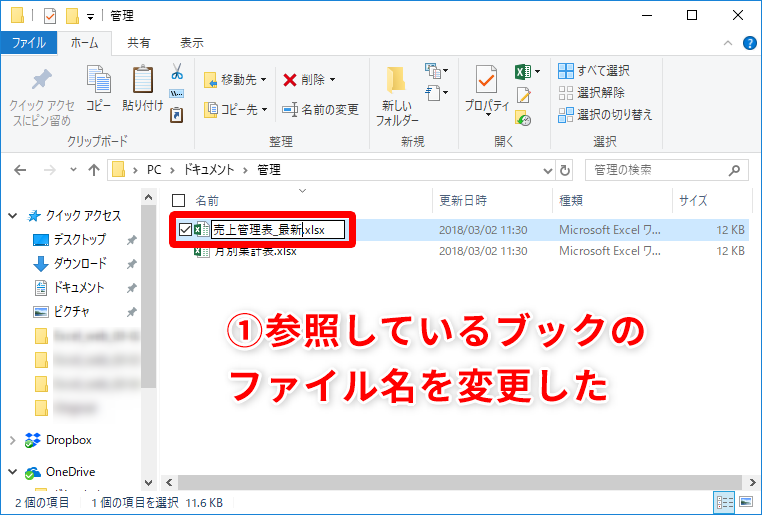Go back with the left arrow

click(x=20, y=170)
